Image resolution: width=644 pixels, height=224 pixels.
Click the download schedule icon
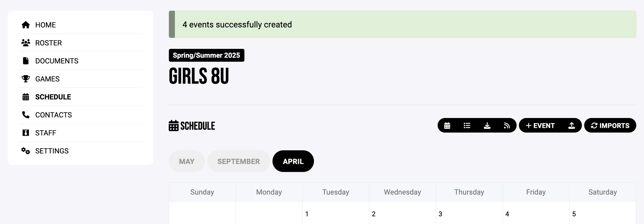487,126
